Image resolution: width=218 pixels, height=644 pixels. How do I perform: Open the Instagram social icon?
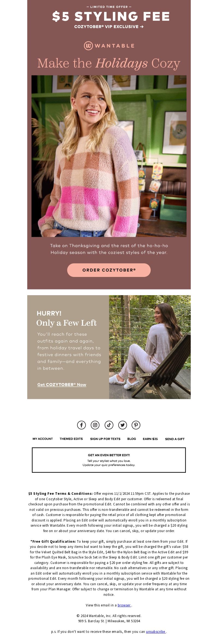pos(95,425)
